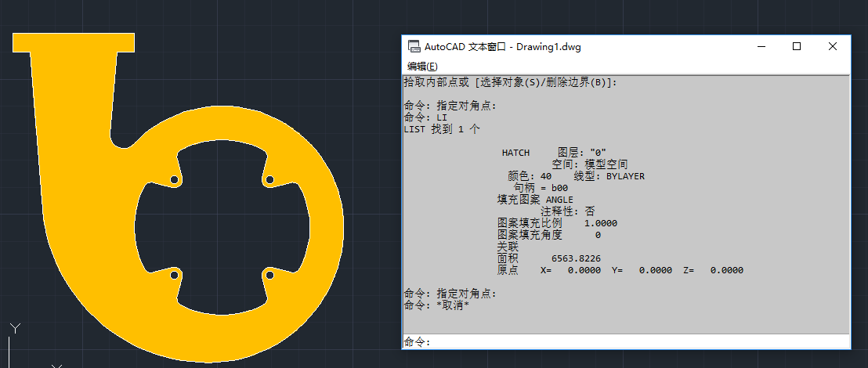Image resolution: width=868 pixels, height=368 pixels.
Task: Click the UCS Y-axis icon
Action: [x=14, y=327]
